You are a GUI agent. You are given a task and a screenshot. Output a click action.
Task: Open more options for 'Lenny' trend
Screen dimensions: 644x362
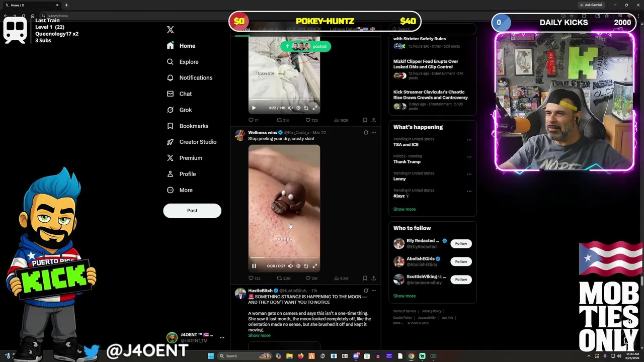pos(469,174)
